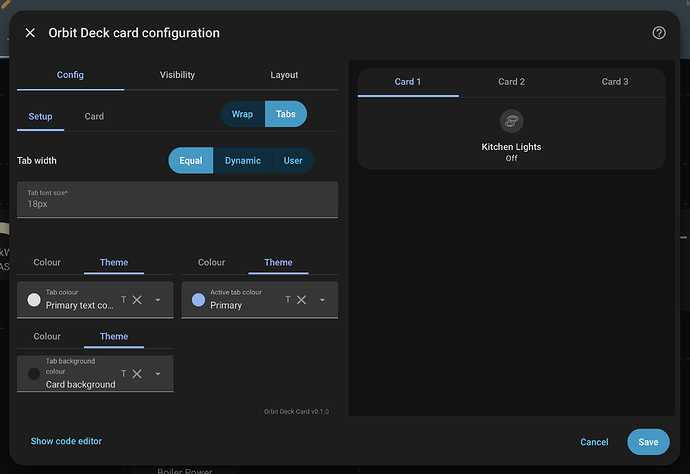Click the Kitchen Lights card name
This screenshot has height=474, width=690.
tap(511, 147)
